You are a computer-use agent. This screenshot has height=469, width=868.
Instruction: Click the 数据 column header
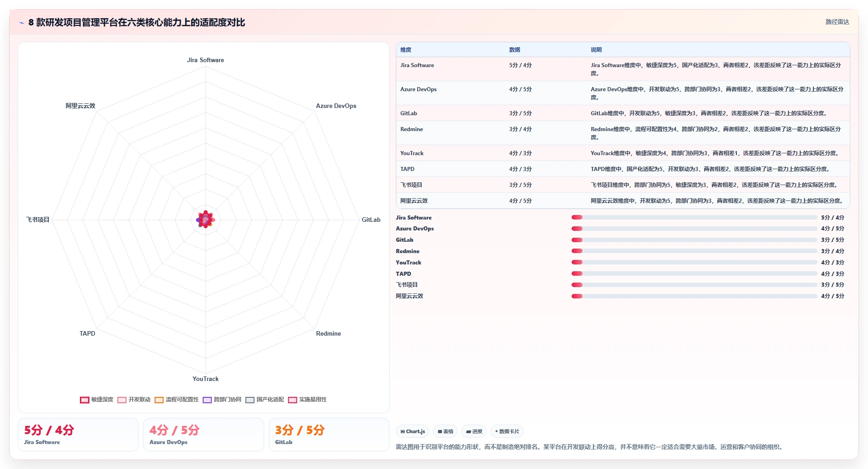pyautogui.click(x=514, y=50)
